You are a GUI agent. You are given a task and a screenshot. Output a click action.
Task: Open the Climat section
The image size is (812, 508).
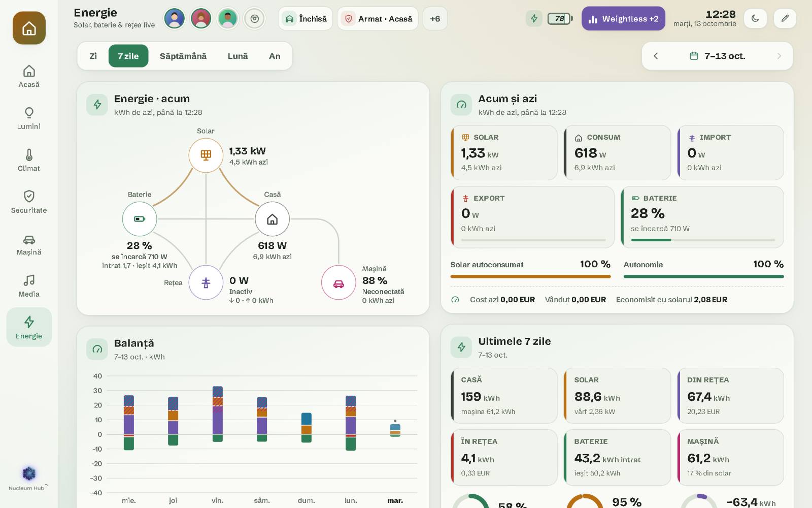[29, 161]
